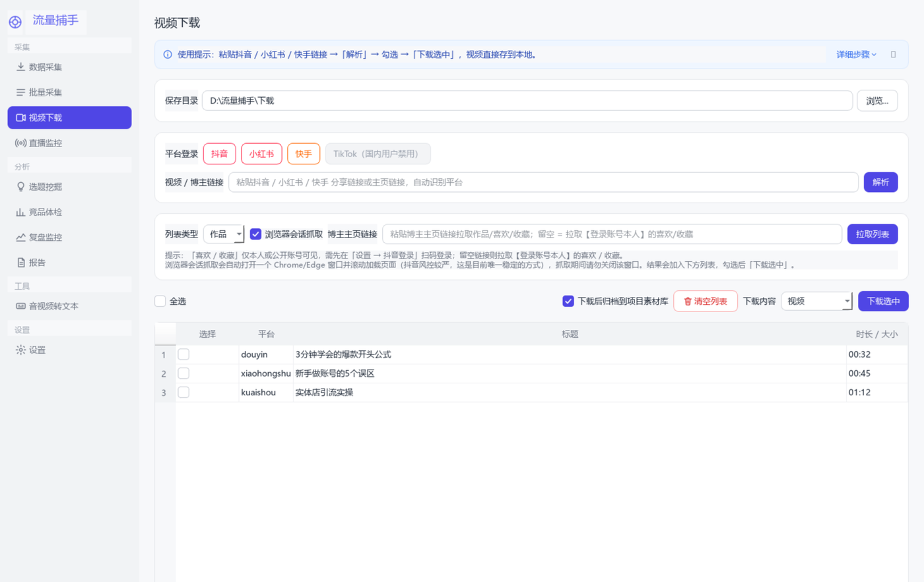
Task: Click the 直播监控 broadcast icon in the sidebar
Action: pyautogui.click(x=20, y=143)
